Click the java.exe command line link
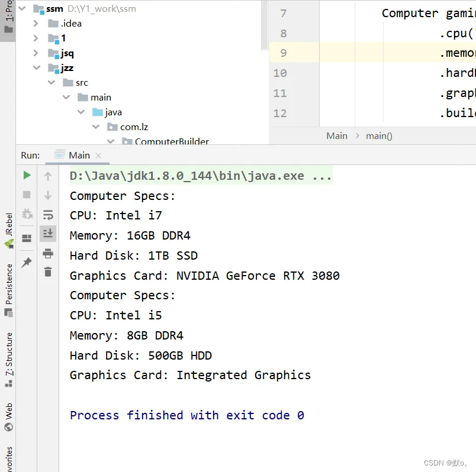 [201, 176]
